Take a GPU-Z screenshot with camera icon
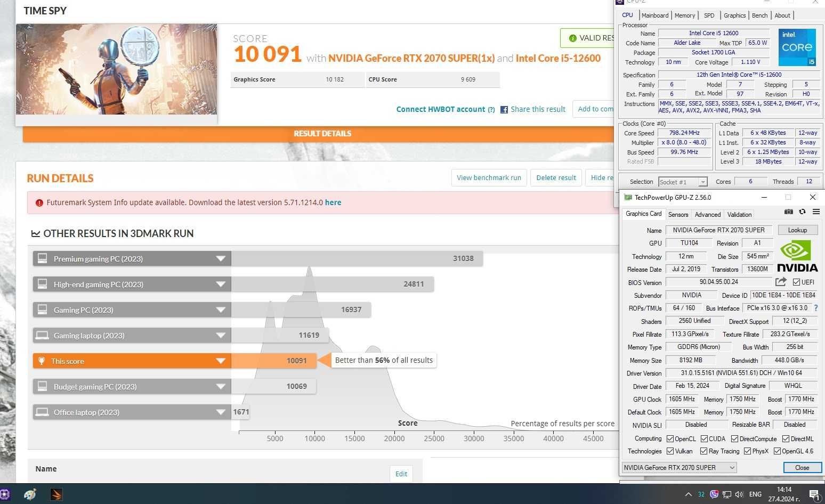This screenshot has height=504, width=825. coord(789,212)
